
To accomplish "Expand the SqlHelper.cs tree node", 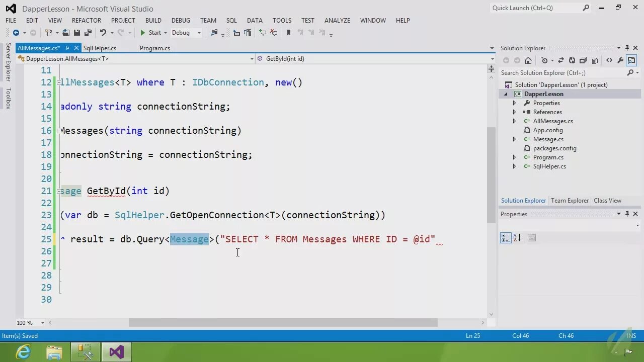I will point(514,166).
